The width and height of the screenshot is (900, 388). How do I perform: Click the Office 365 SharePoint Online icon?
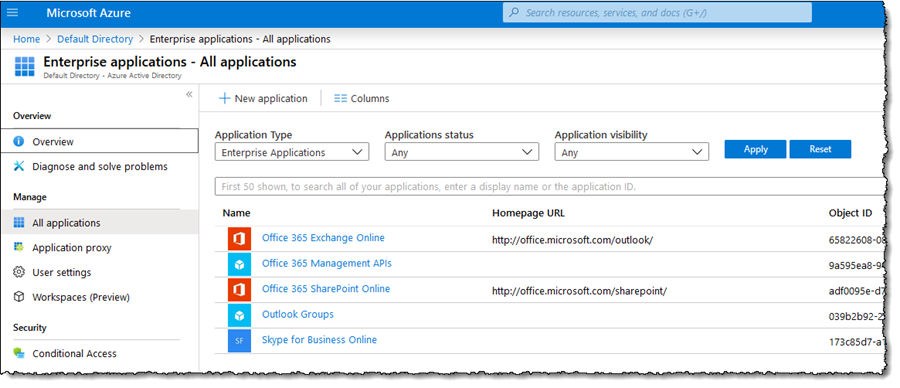point(239,290)
